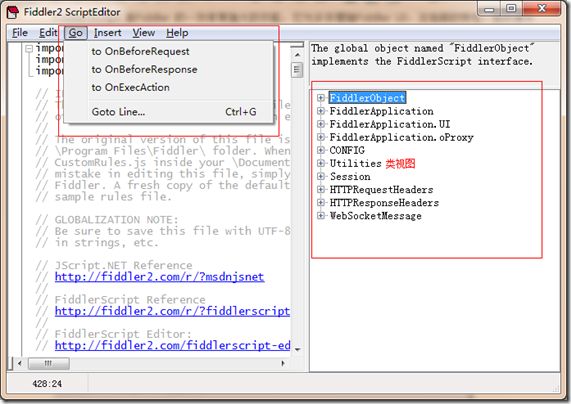Viewport: 571px width, 404px height.
Task: Click the JScript.NET Reference comment
Action: (x=114, y=265)
